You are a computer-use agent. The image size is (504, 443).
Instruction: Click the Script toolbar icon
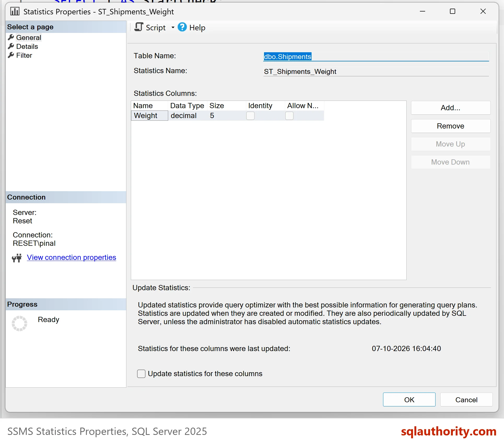(139, 27)
